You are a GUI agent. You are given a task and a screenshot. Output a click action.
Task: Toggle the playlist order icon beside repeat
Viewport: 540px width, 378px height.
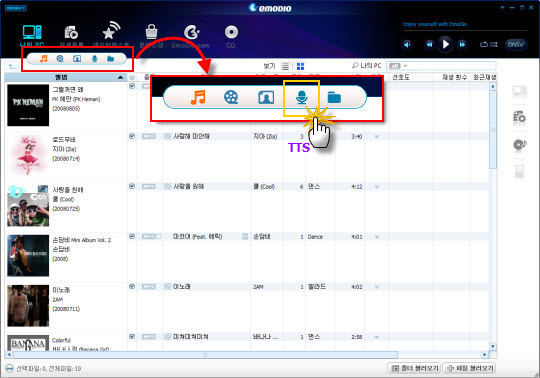tap(494, 44)
